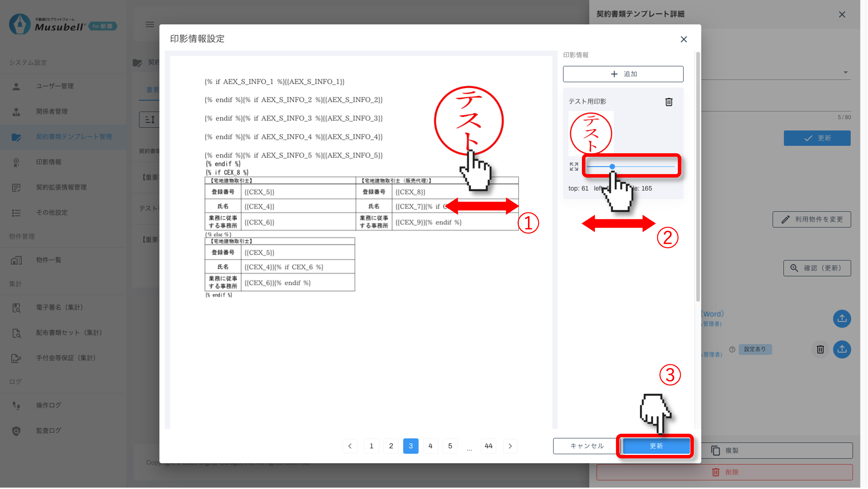Click the hamburger menu icon
This screenshot has height=489, width=868.
click(x=150, y=24)
